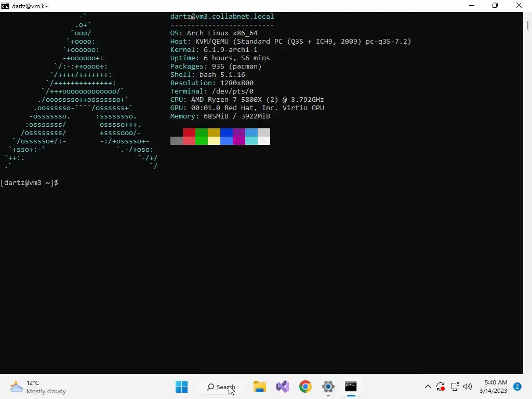Open taskbar Search box

(x=221, y=387)
